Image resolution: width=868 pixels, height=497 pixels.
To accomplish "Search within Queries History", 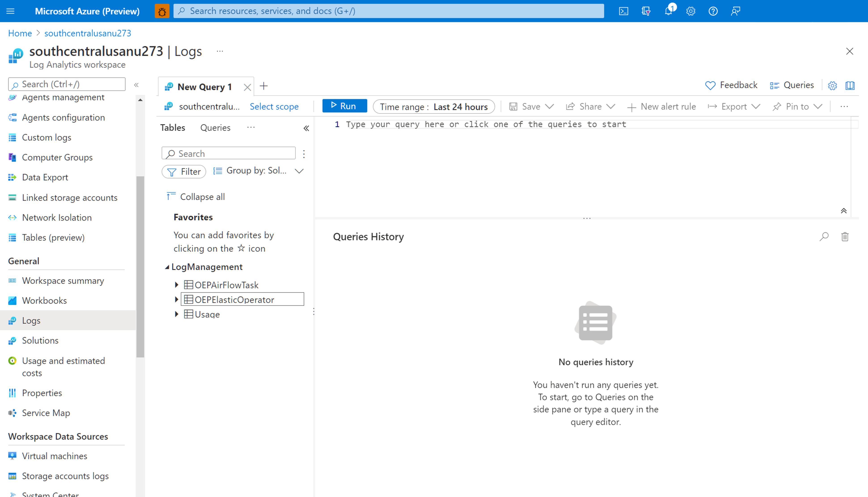I will [824, 236].
